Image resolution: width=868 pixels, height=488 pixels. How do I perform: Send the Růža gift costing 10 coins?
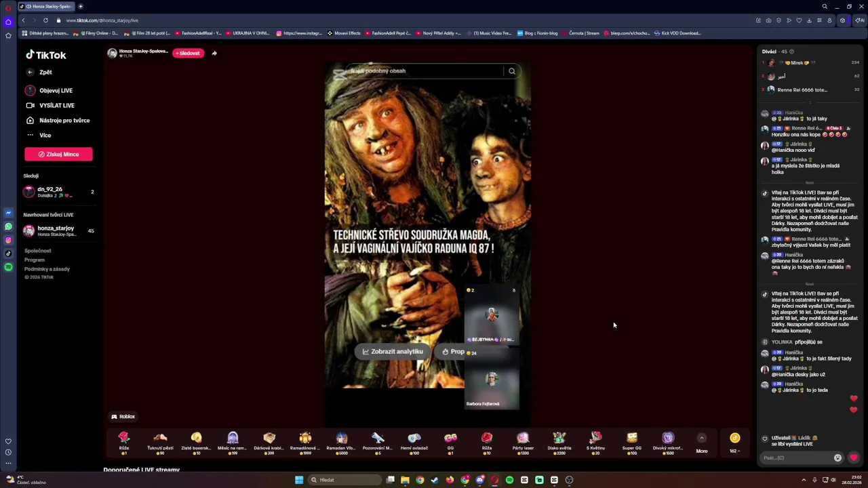pyautogui.click(x=487, y=443)
